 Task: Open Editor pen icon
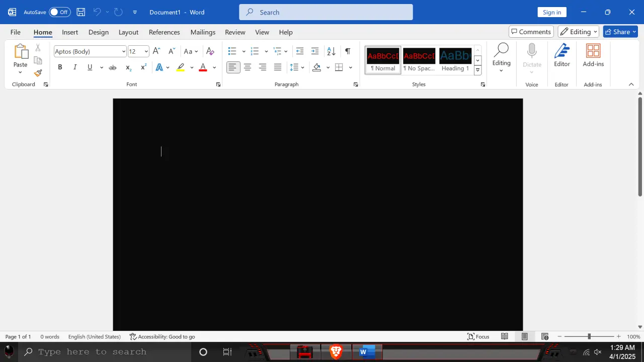click(562, 51)
